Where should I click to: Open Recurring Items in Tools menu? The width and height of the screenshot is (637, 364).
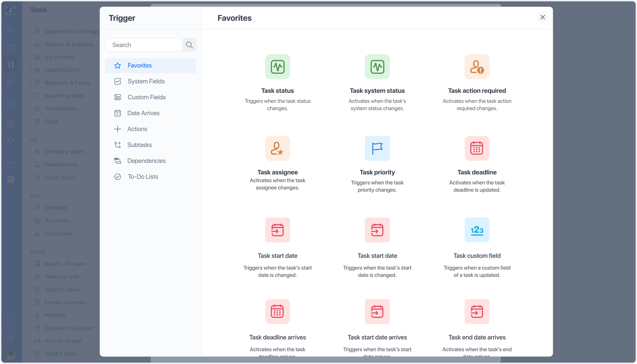tap(59, 96)
